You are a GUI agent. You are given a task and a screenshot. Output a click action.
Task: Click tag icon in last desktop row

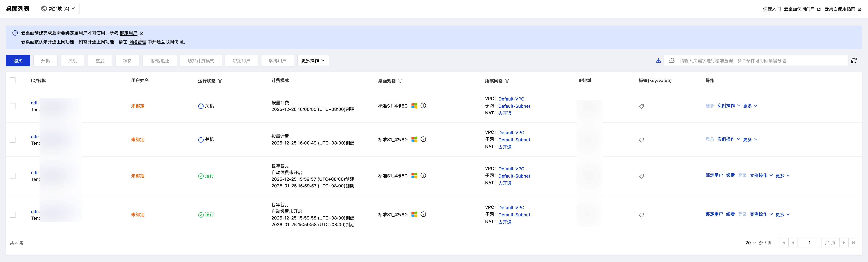641,215
